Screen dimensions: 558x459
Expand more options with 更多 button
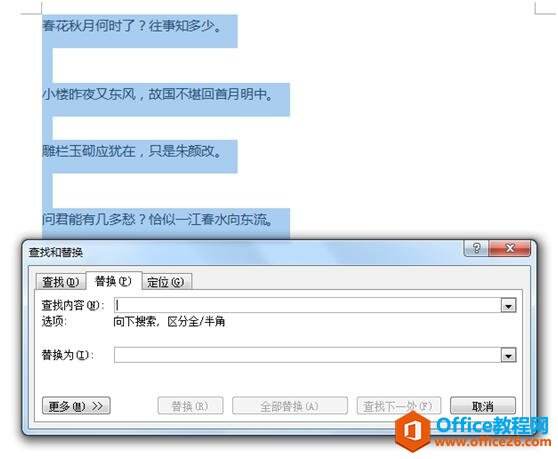(76, 406)
